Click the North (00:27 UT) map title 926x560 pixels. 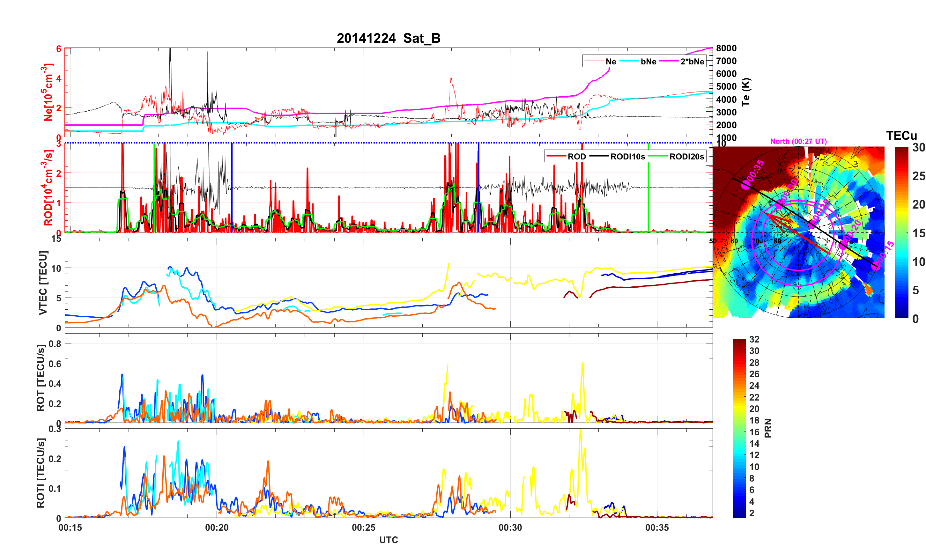(x=798, y=141)
